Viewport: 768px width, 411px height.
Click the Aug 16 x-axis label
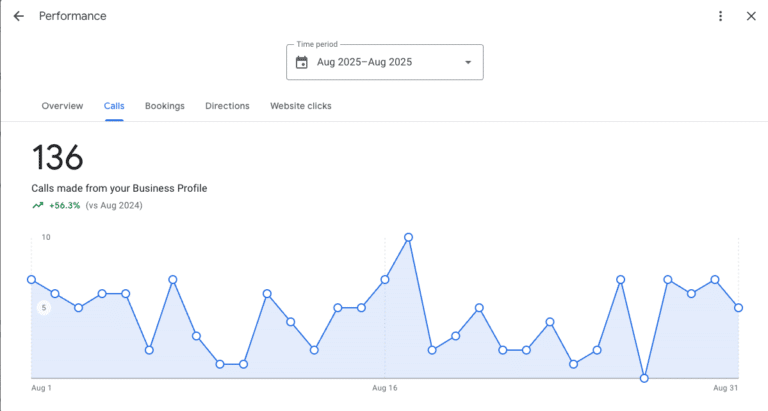(385, 387)
